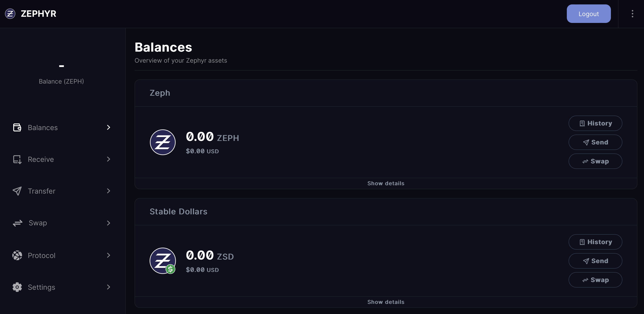Send ZSD using the Send button
The width and height of the screenshot is (644, 314).
tap(595, 261)
